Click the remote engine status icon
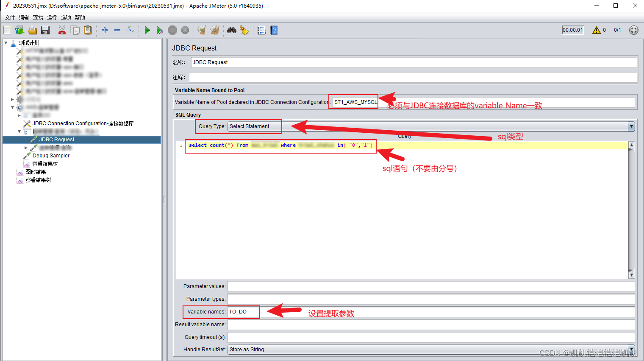644x361 pixels. 634,30
